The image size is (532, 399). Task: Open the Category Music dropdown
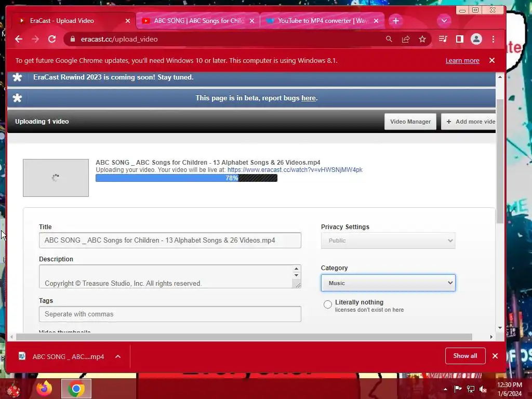coord(388,283)
